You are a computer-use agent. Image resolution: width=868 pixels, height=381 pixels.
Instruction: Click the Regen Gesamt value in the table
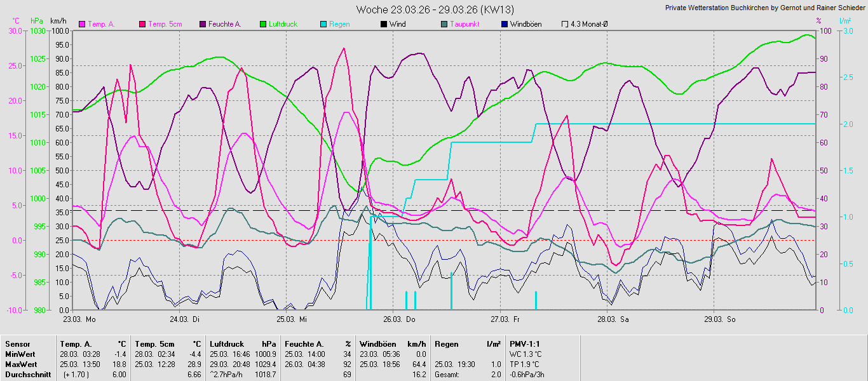[x=494, y=375]
